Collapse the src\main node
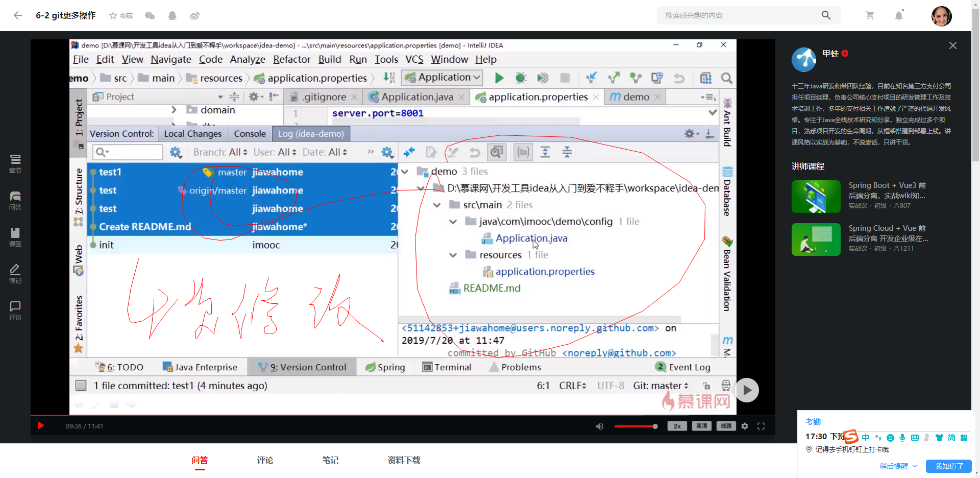Screen dimensions: 980x478 click(437, 205)
